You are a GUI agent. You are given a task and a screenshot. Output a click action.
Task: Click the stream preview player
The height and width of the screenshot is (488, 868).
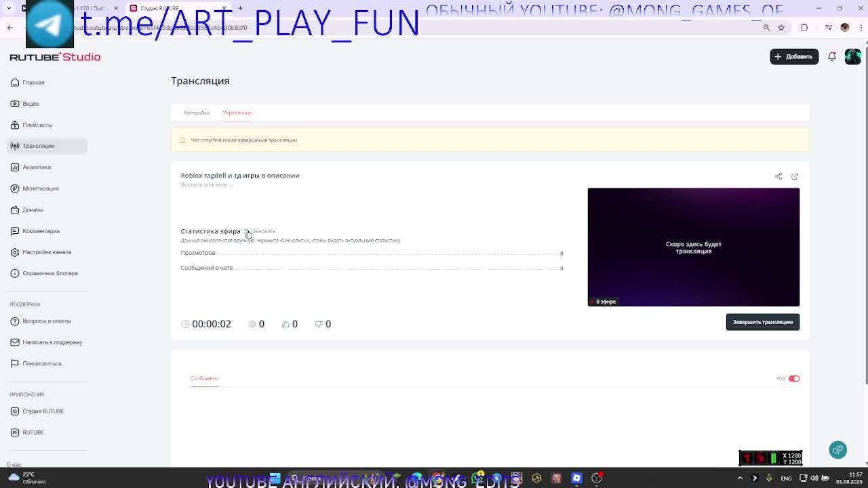point(694,247)
